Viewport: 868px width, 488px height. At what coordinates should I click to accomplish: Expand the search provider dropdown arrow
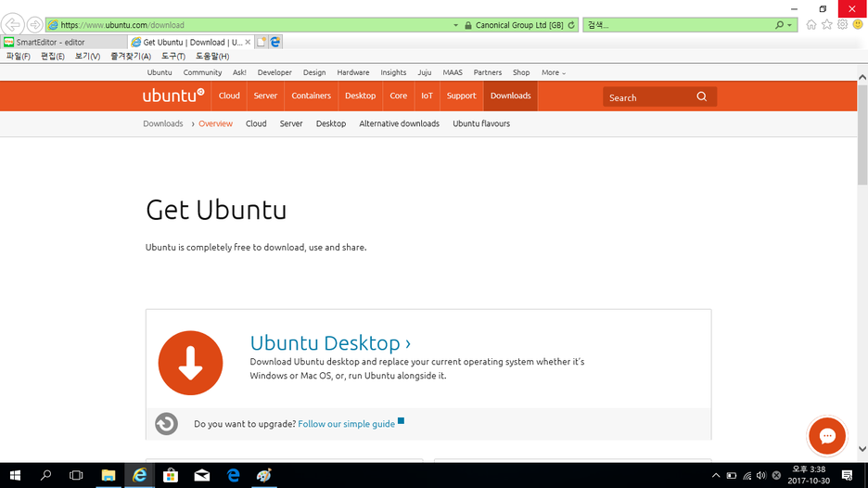click(789, 25)
